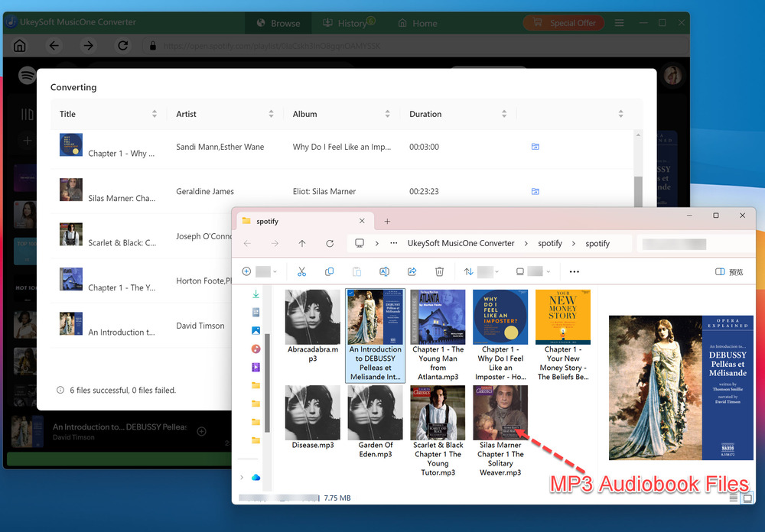Viewport: 765px width, 532px height.
Task: Open Music in Explorer sidebar
Action: pos(256,349)
